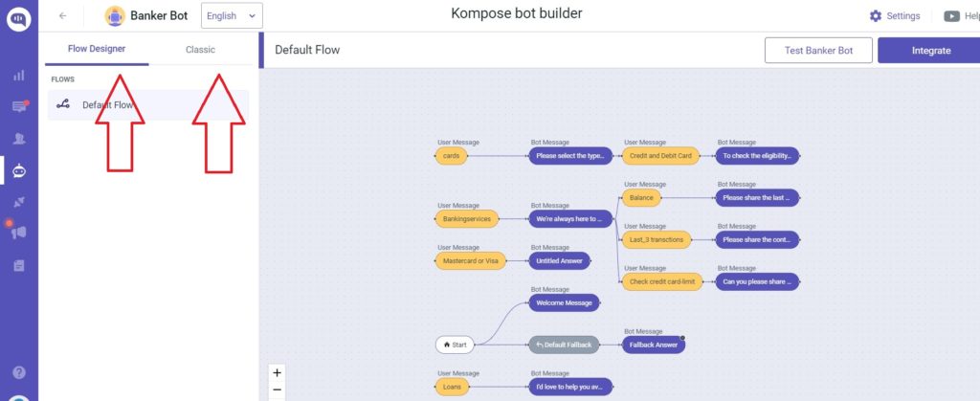This screenshot has width=980, height=401.
Task: Go back using the left arrow
Action: point(62,16)
